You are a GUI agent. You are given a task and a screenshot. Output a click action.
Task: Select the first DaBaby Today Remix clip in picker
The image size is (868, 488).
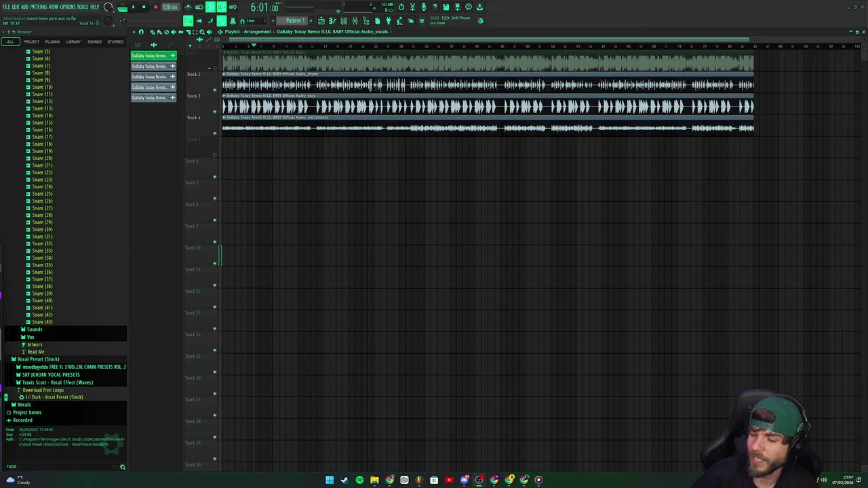(153, 56)
